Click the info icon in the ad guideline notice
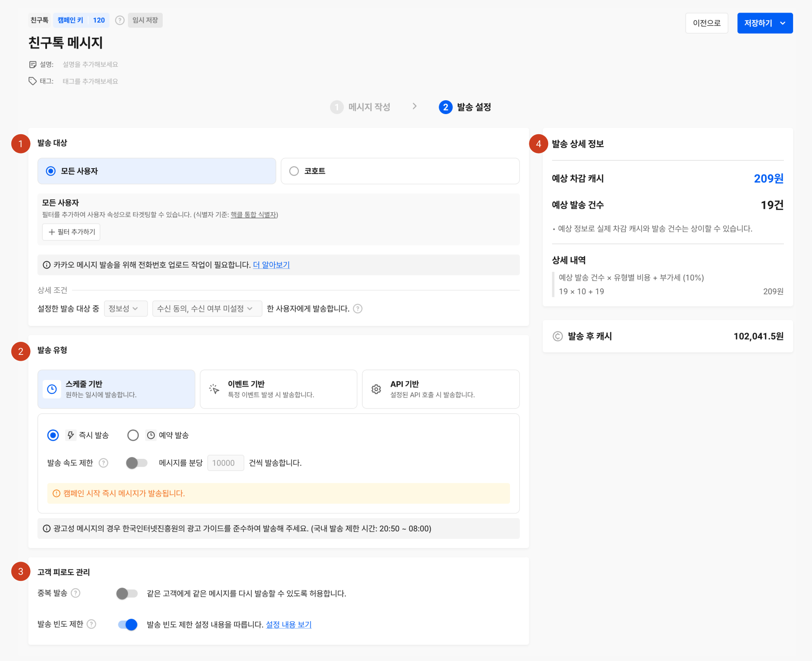Screen dimensions: 812x661 (x=47, y=528)
